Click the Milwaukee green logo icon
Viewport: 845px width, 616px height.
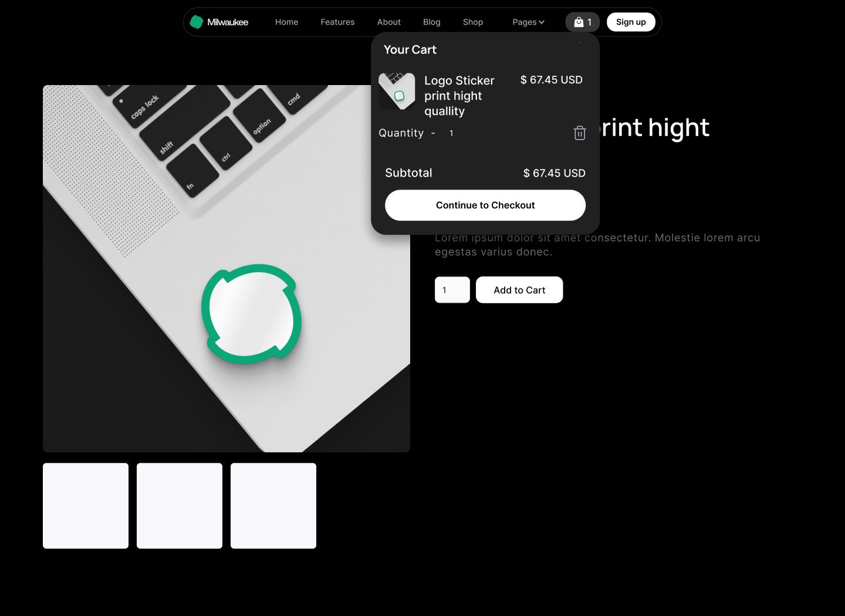tap(196, 21)
